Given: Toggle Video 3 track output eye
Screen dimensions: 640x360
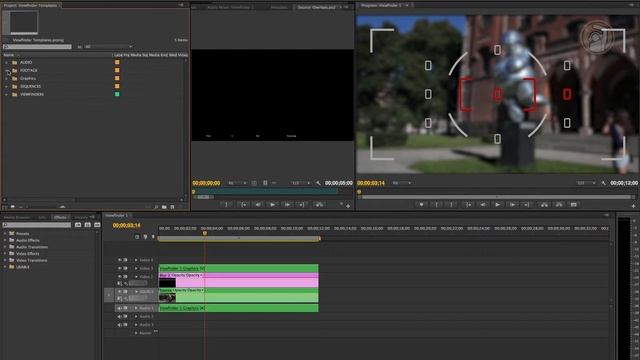Looking at the screenshot, I should coord(120,268).
